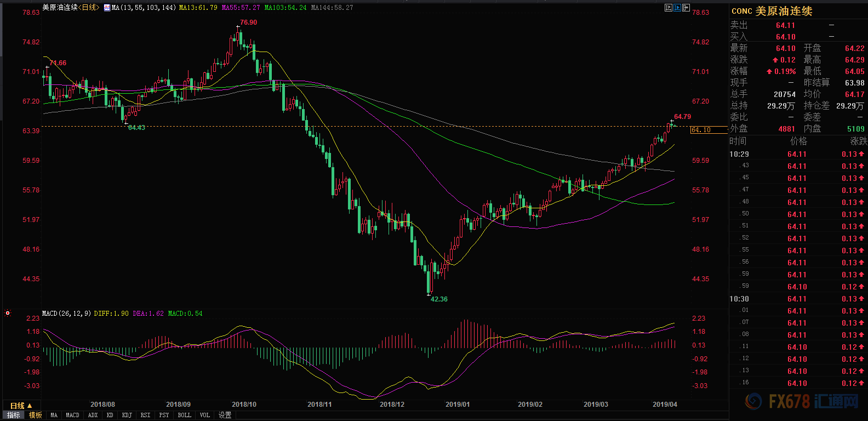Click the DEA:1.62 value
Image resolution: width=868 pixels, height=421 pixels.
point(149,314)
